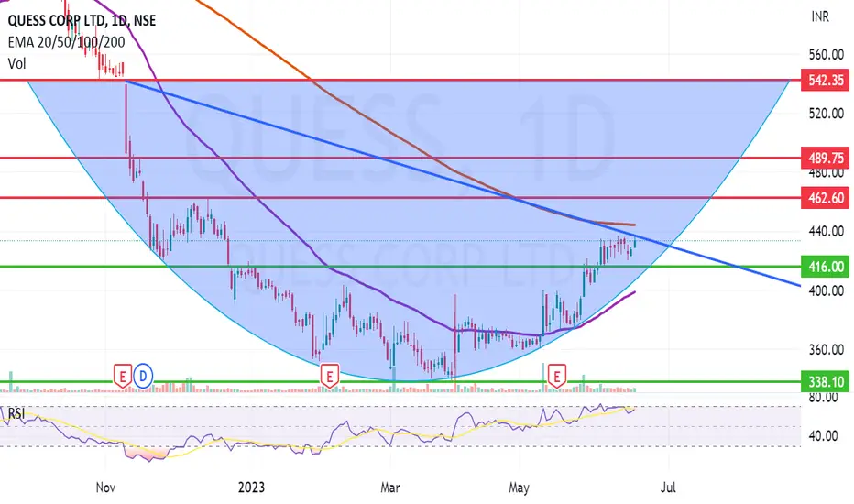Click the Vol indicator label
This screenshot has height=504, width=854.
point(16,64)
